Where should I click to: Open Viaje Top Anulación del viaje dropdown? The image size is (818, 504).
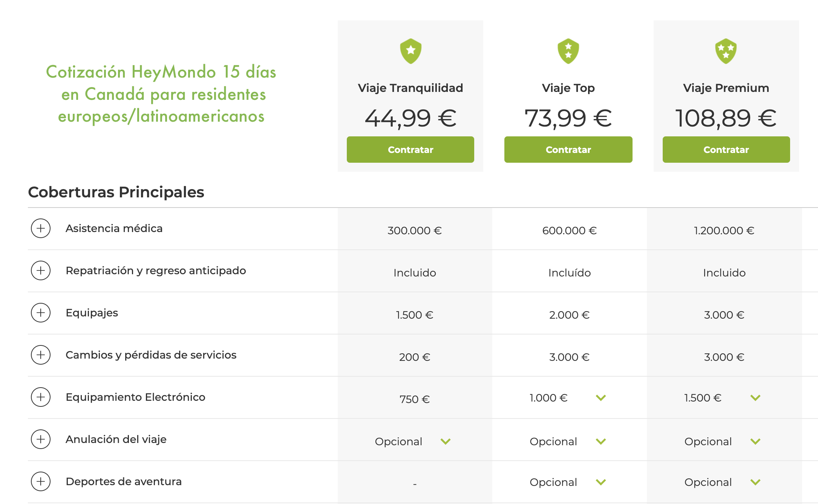(601, 441)
